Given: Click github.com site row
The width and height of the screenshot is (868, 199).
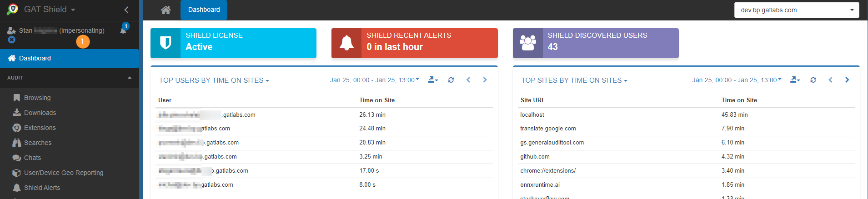Looking at the screenshot, I should [x=687, y=157].
